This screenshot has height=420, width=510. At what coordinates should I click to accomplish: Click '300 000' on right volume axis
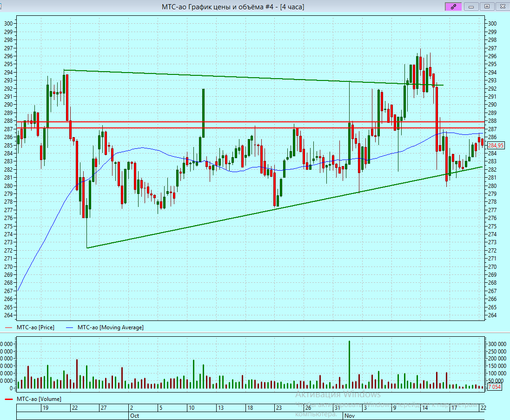[497, 344]
